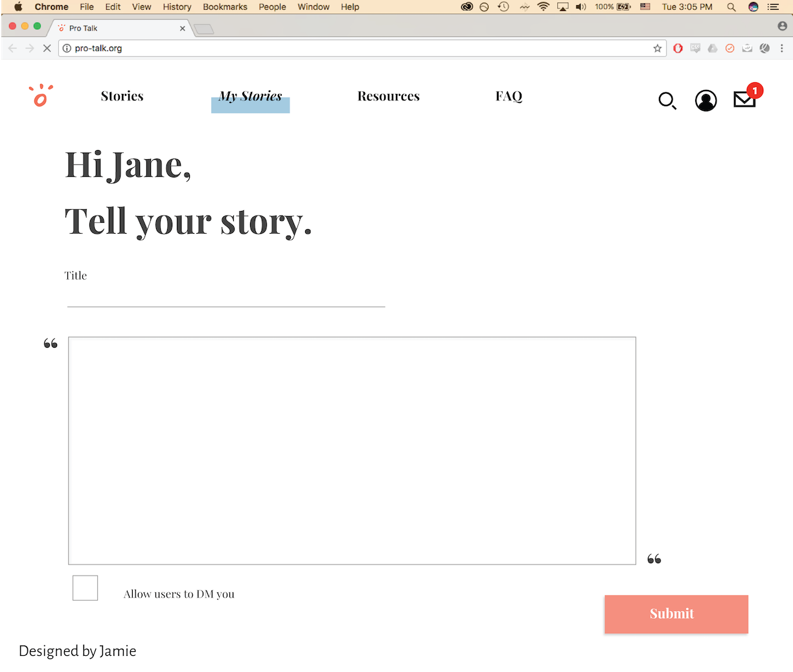Select the My Stories nav tab
This screenshot has height=672, width=793.
tap(250, 96)
